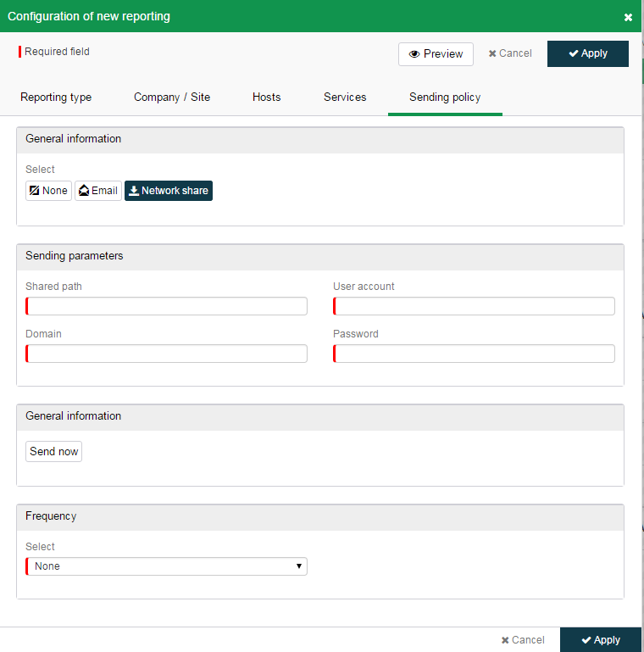Switch to the Services tab

click(x=345, y=97)
